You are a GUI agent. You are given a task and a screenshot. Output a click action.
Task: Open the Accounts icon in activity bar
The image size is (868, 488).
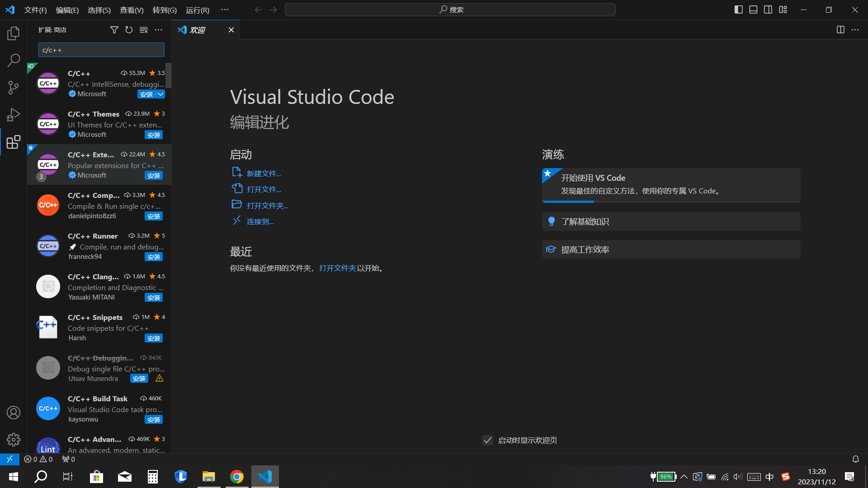(14, 413)
